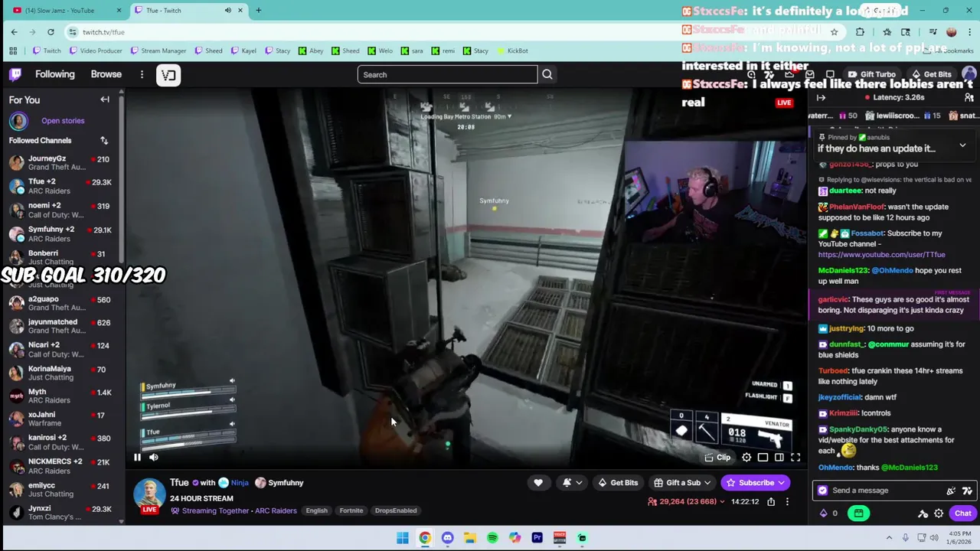Switch to Slow Jamz YouTube browser tab
This screenshot has width=980, height=551.
tap(65, 10)
